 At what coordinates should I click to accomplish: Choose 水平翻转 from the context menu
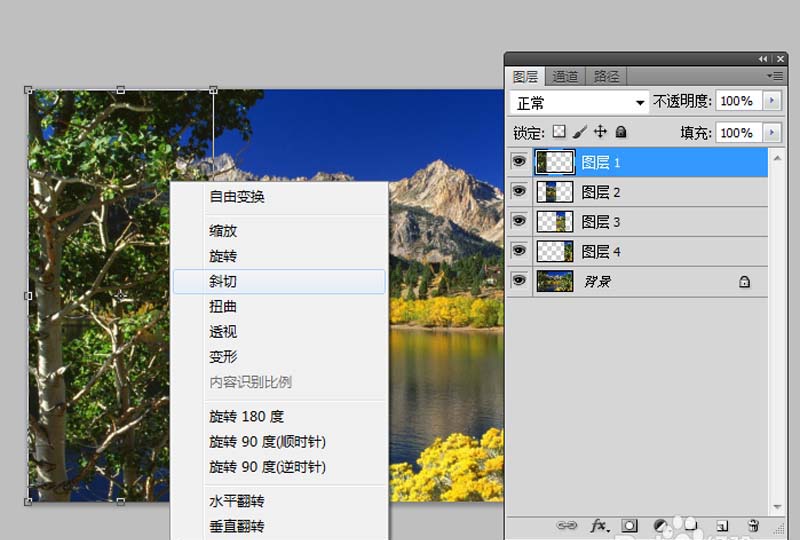coord(279,501)
